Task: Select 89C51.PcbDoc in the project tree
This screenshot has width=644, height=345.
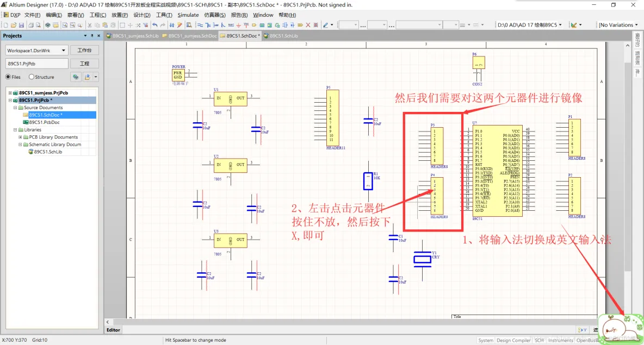Action: pyautogui.click(x=44, y=122)
